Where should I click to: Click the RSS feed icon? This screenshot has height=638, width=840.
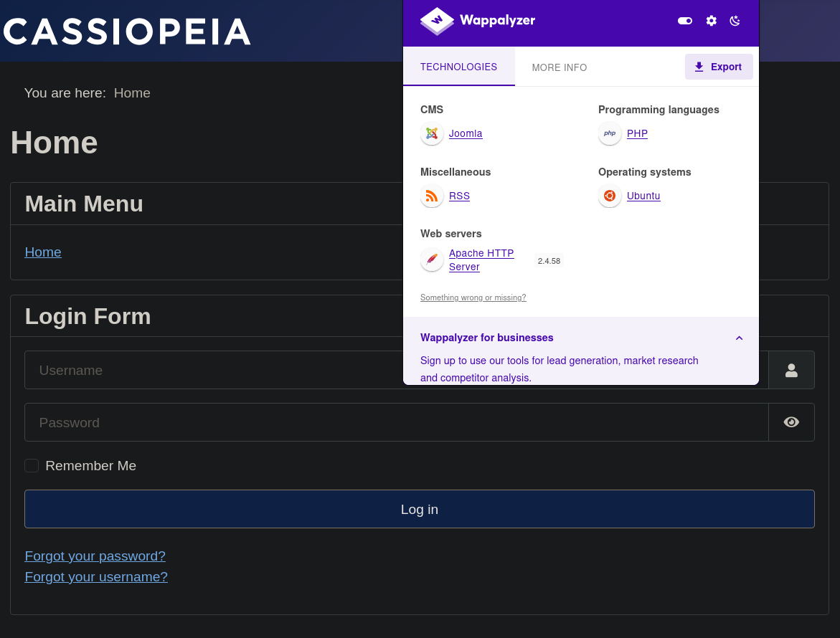click(x=432, y=196)
